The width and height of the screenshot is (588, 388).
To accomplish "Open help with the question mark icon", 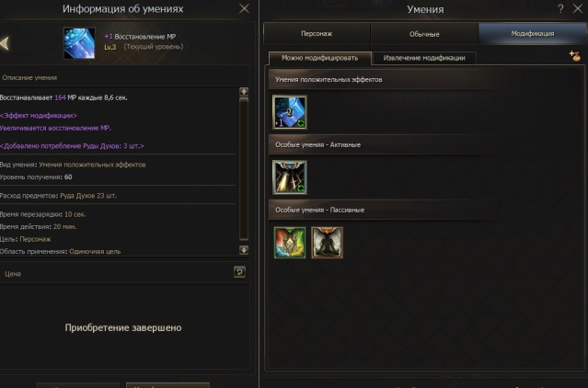I will click(x=560, y=8).
